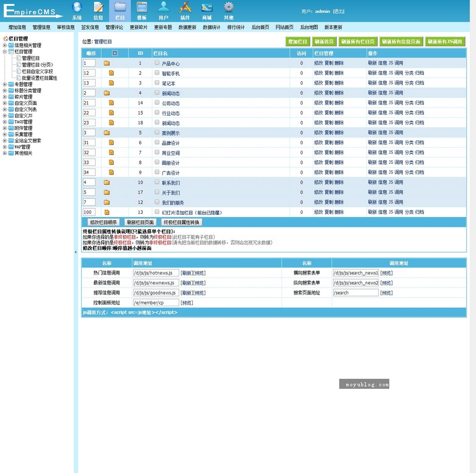
Task: Expand the 专题管理 tree node
Action: tap(5, 84)
